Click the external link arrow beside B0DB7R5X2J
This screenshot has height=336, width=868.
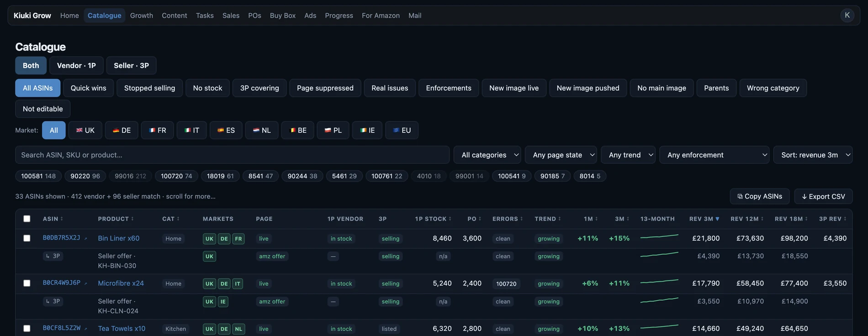tap(85, 238)
